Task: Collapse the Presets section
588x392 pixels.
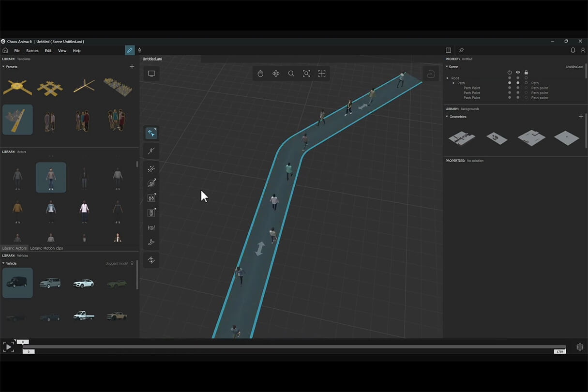Action: coord(4,67)
